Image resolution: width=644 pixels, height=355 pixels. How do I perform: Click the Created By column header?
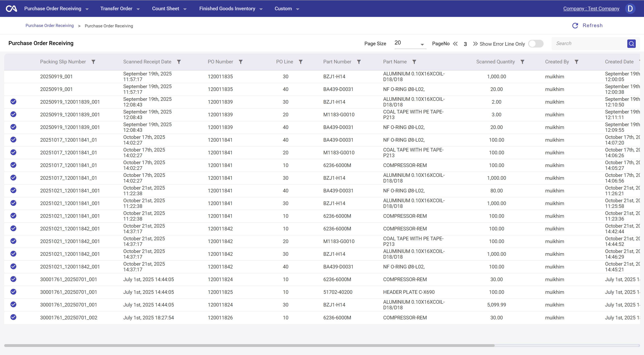coord(557,62)
